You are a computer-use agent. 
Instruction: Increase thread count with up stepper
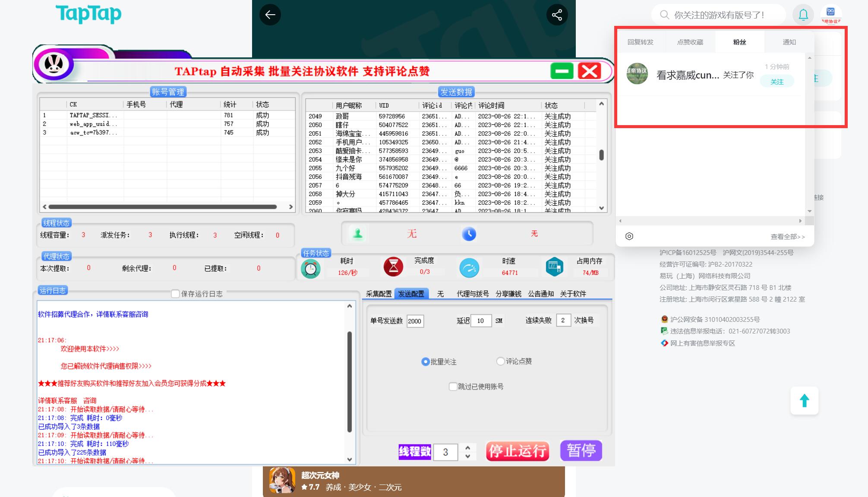coord(467,448)
